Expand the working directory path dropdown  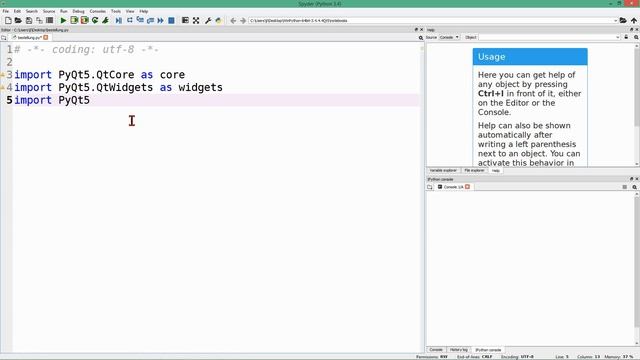616,20
